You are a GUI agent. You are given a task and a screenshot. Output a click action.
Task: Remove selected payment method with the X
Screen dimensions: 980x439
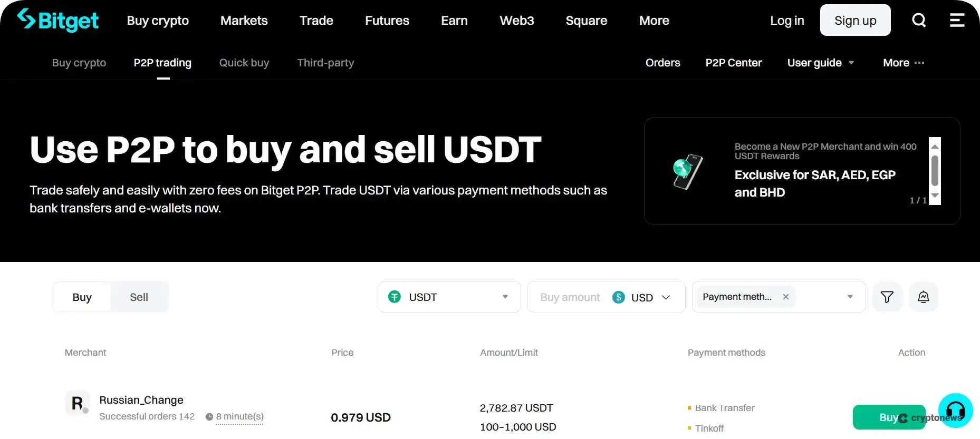(x=785, y=297)
